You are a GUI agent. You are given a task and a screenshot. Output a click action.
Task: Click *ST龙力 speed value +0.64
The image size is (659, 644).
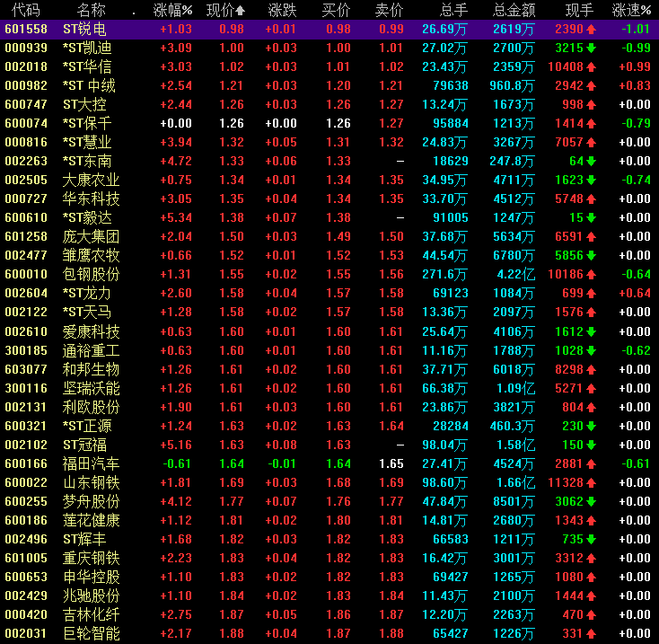pos(635,293)
